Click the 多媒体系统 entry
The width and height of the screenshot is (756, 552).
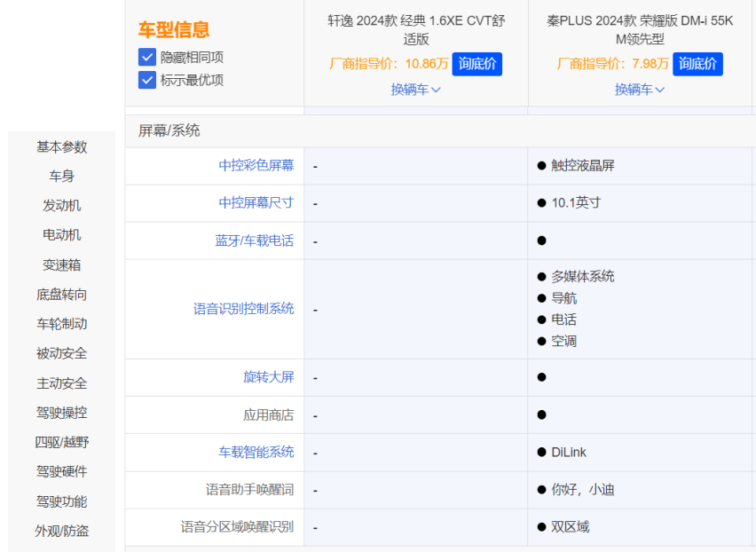(582, 276)
